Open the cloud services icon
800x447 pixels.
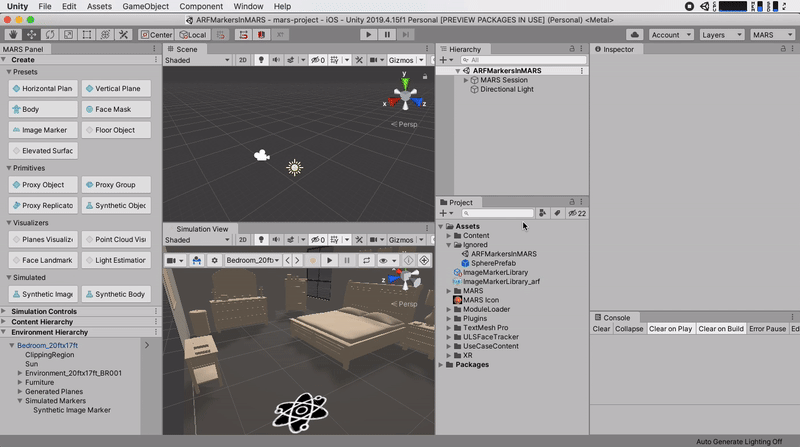[634, 34]
